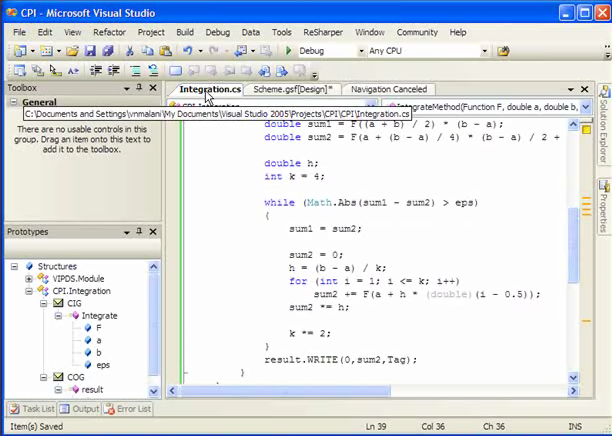The image size is (612, 436).
Task: Click the Save icon in the toolbar
Action: click(90, 51)
